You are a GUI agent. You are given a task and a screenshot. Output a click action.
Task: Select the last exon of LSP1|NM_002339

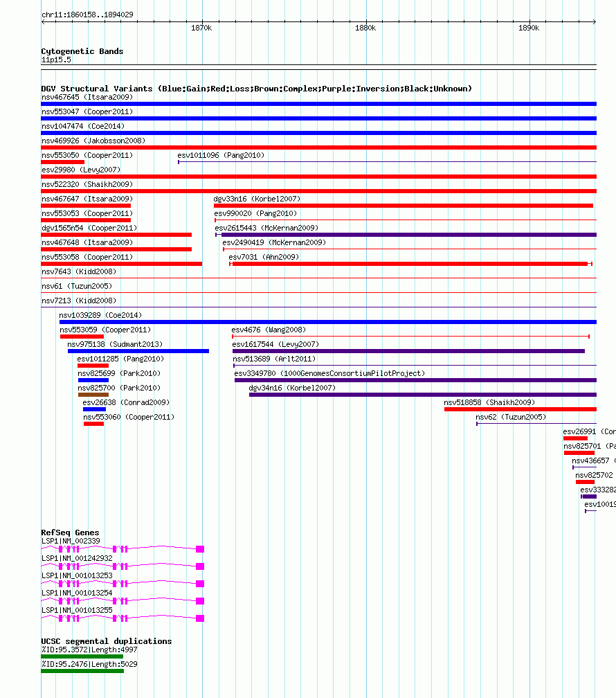point(200,549)
